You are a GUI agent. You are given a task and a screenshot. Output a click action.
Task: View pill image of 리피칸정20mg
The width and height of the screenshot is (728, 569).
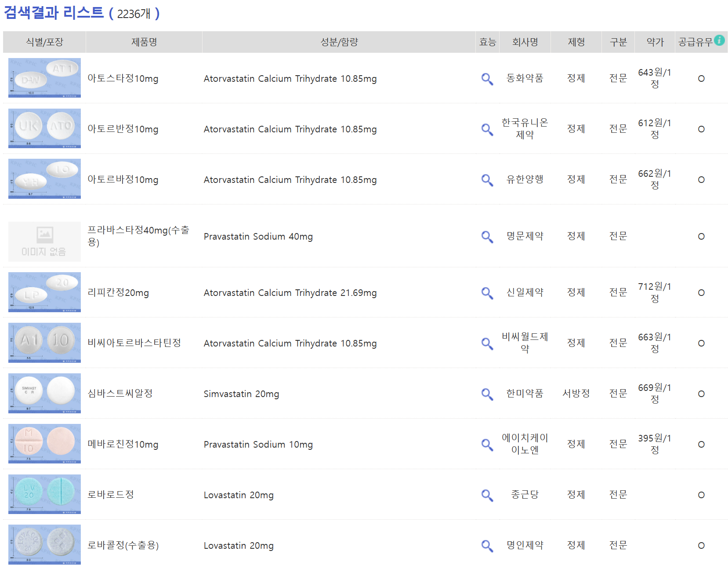pos(44,292)
